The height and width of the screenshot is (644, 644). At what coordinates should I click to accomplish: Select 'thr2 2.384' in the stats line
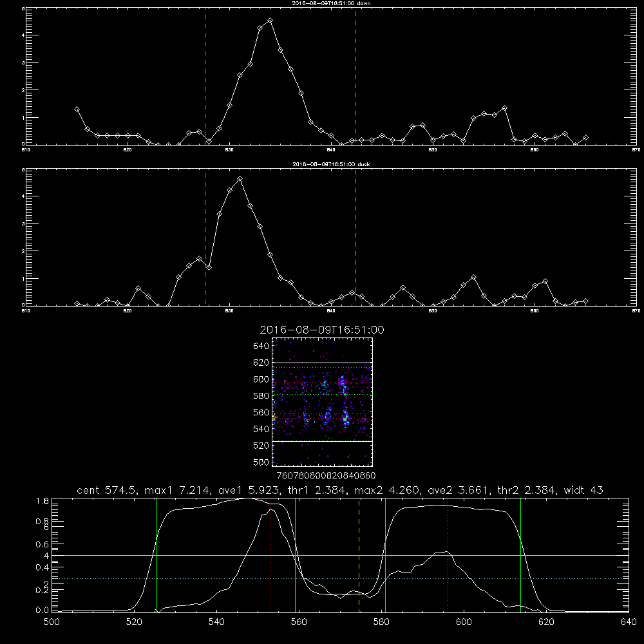coord(527,490)
